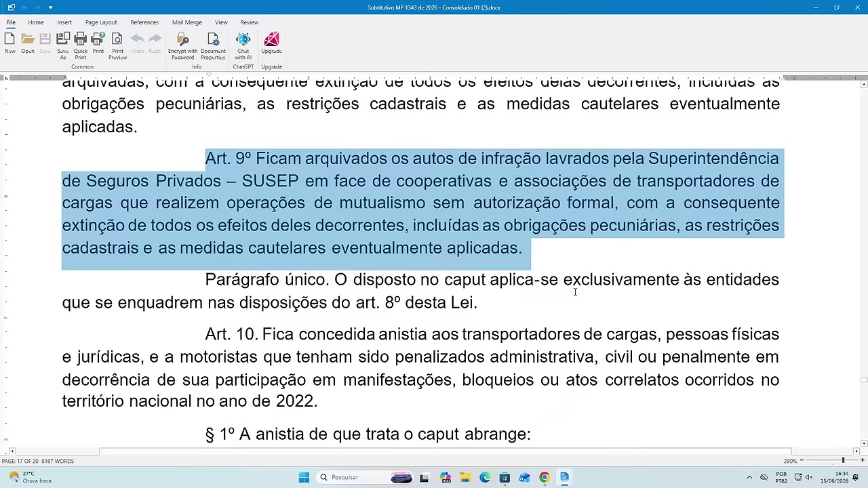Image resolution: width=868 pixels, height=488 pixels.
Task: Select the Mail Merge tab
Action: point(187,22)
